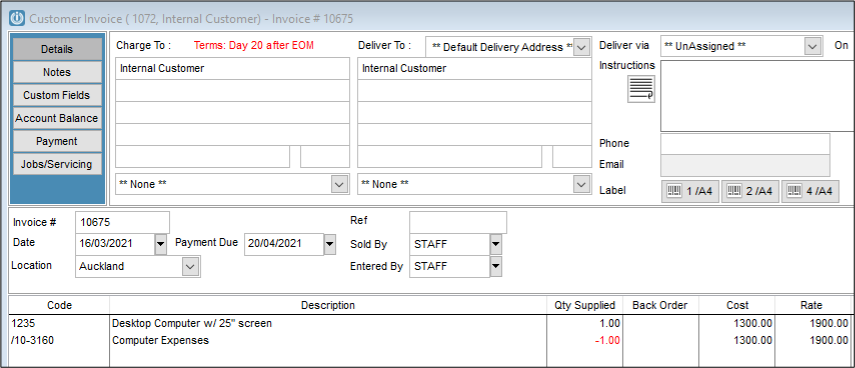Print 4 /A4 label
This screenshot has height=368, width=855.
pyautogui.click(x=810, y=191)
